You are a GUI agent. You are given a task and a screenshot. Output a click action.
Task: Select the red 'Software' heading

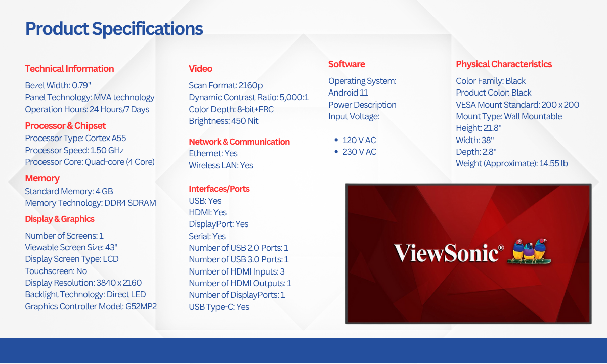(346, 64)
